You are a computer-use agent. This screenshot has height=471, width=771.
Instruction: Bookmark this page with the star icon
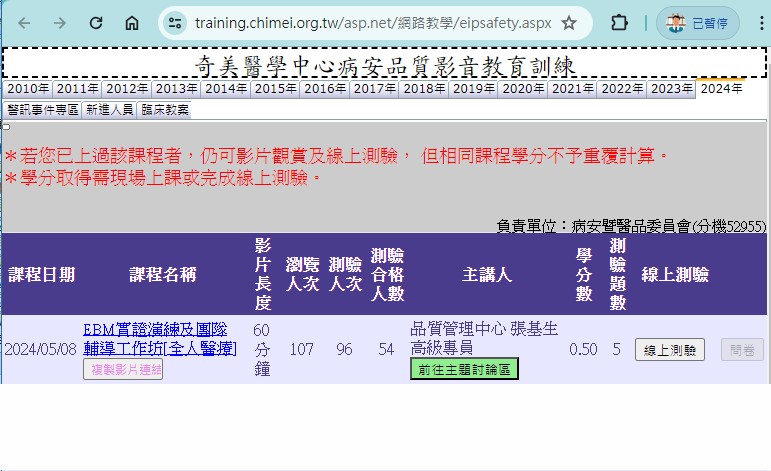click(x=569, y=23)
